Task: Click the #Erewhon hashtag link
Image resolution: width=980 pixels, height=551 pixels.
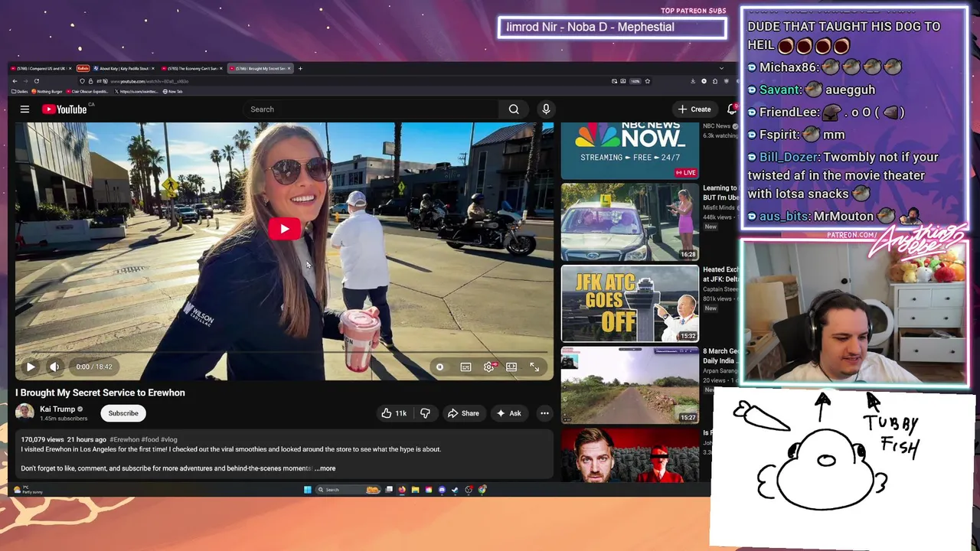Action: coord(124,440)
